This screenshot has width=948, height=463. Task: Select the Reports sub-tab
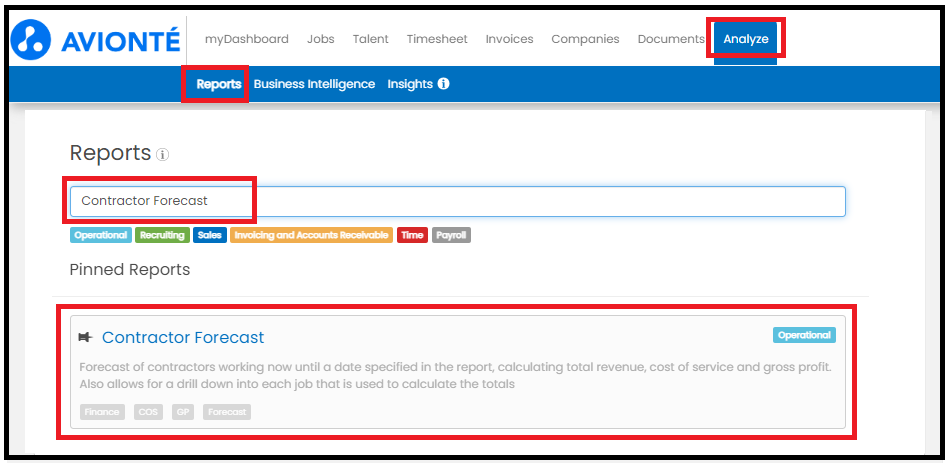click(x=219, y=84)
